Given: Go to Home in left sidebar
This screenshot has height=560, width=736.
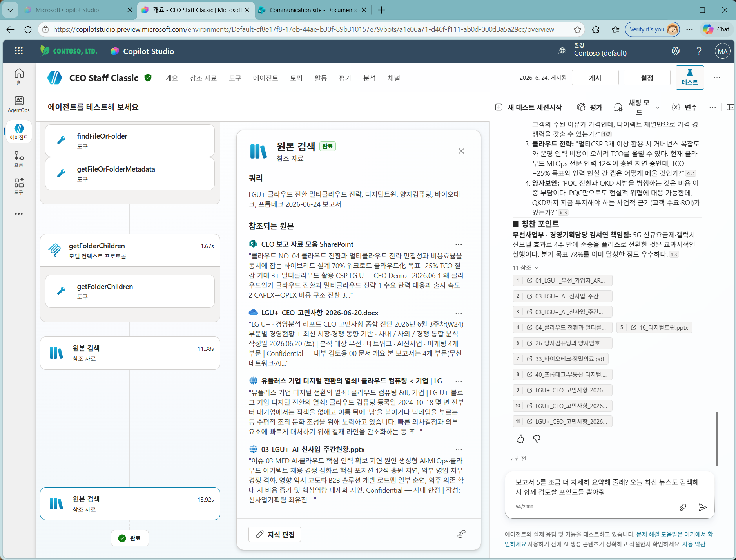Looking at the screenshot, I should tap(19, 76).
